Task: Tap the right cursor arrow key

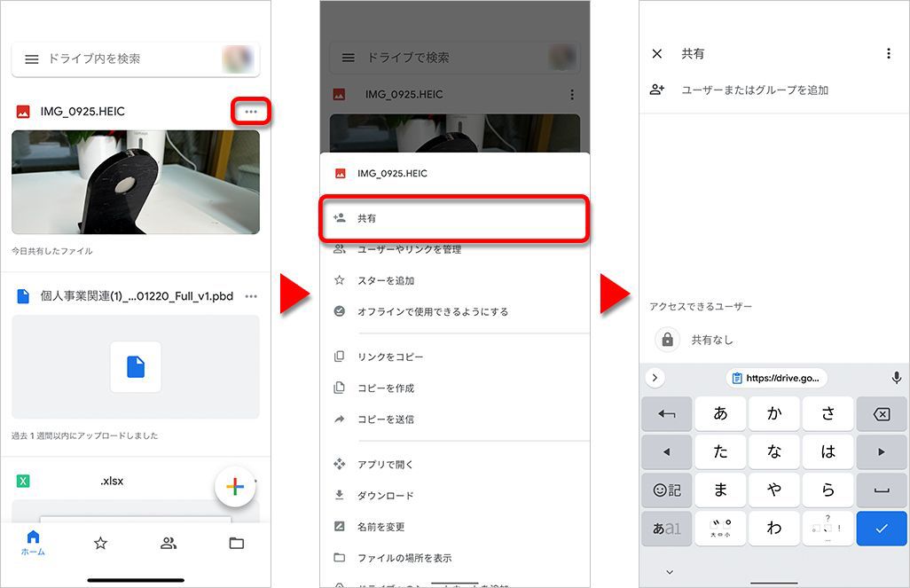Action: point(882,451)
